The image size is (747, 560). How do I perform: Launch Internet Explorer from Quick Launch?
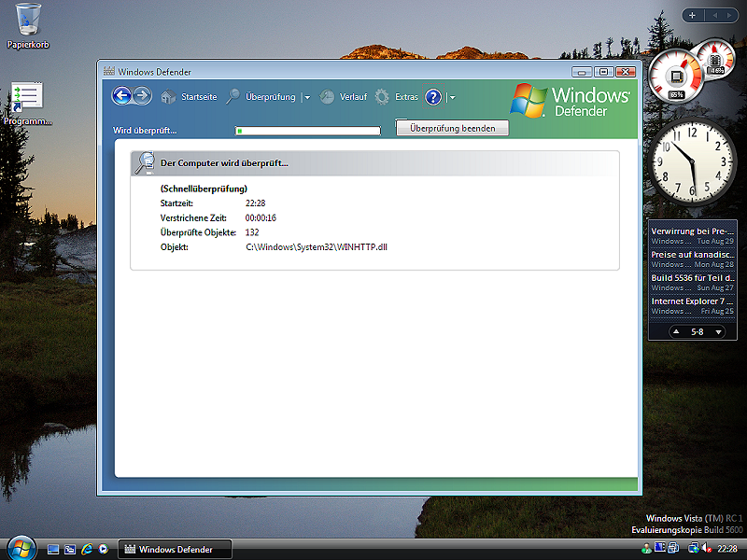tap(87, 549)
